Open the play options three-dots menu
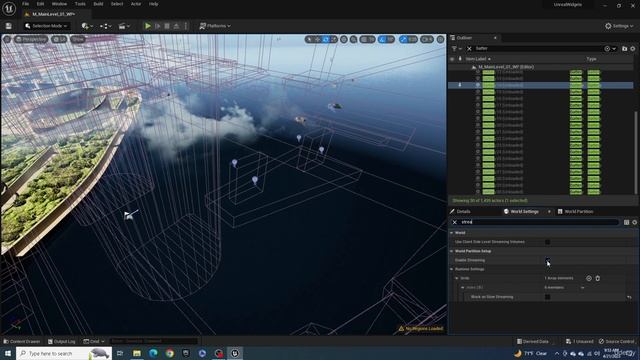 (x=186, y=26)
